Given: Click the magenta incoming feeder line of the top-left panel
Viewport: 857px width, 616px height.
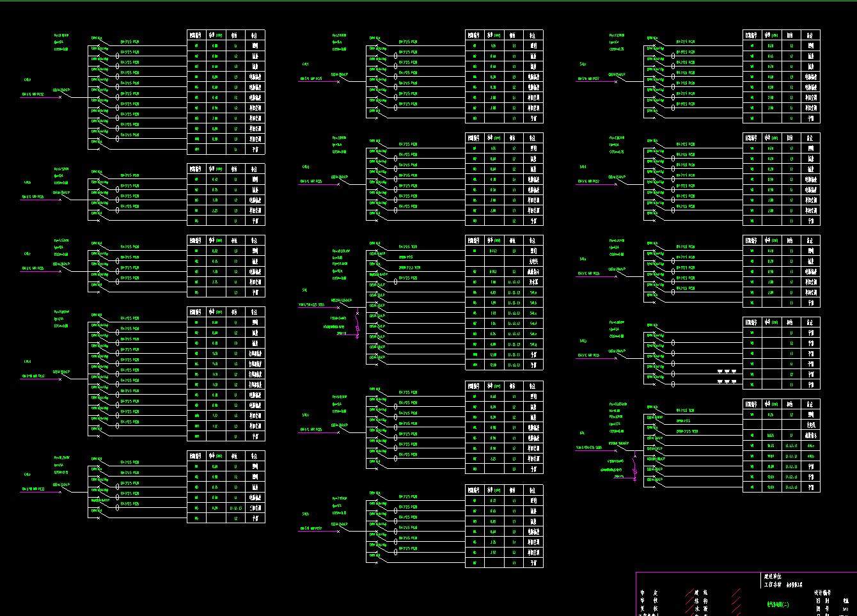Looking at the screenshot, I should click(38, 98).
